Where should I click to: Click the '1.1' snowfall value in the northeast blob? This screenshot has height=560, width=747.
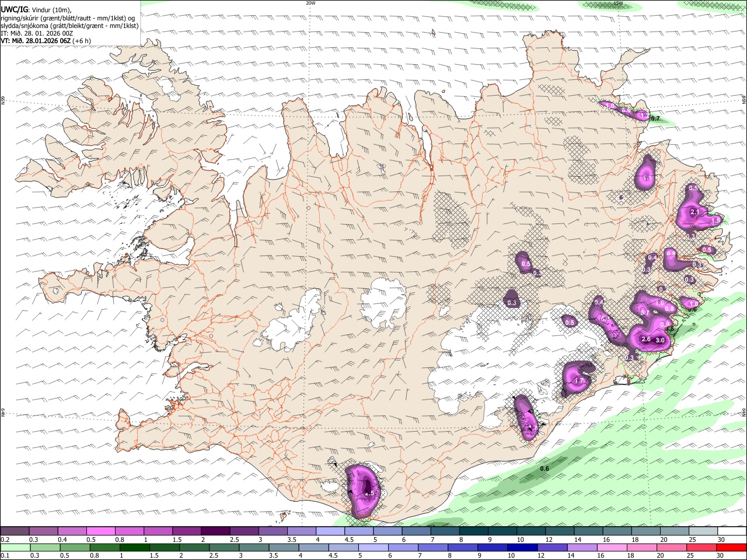coord(647,178)
